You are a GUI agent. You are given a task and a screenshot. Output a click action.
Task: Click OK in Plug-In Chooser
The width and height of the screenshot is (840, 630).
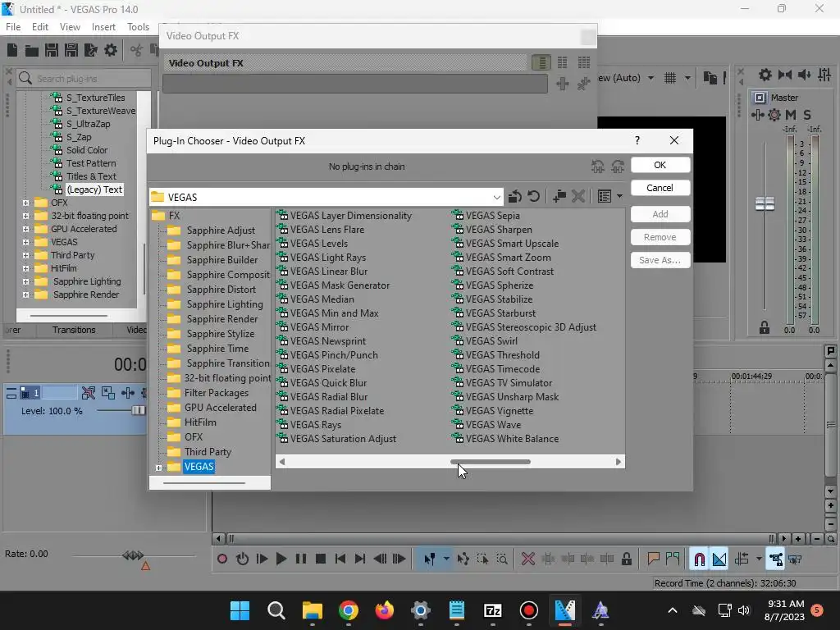(660, 165)
